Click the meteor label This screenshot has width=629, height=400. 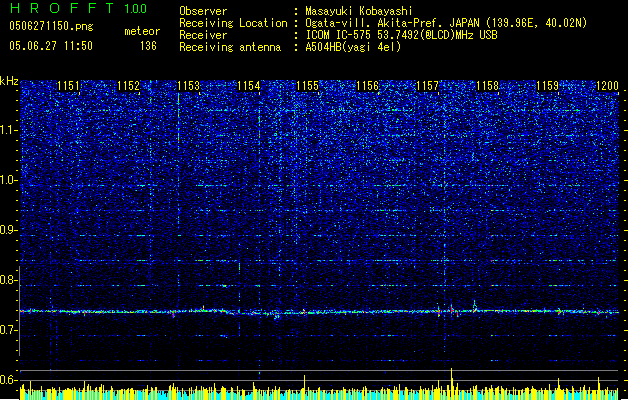[x=142, y=31]
